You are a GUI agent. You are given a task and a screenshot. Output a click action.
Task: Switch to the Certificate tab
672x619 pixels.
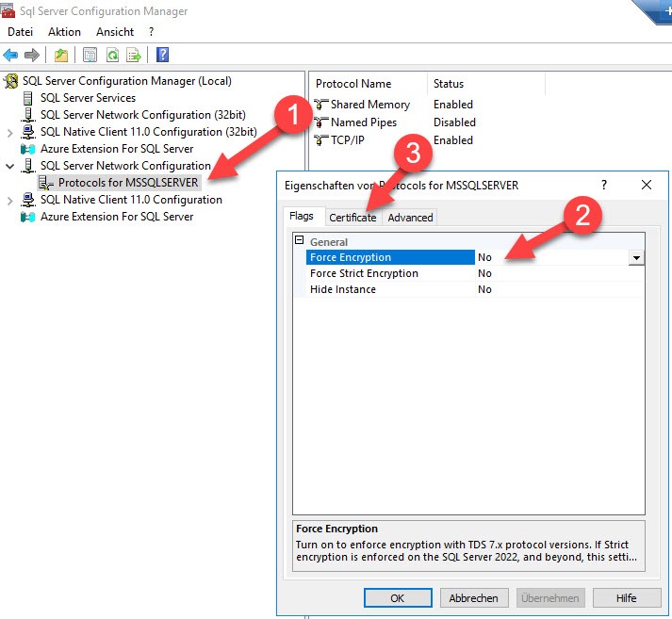pos(352,218)
